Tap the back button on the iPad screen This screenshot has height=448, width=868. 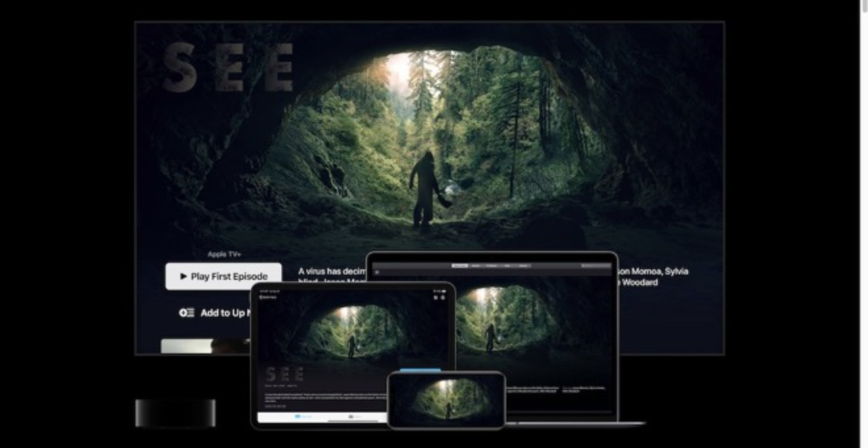pyautogui.click(x=266, y=298)
